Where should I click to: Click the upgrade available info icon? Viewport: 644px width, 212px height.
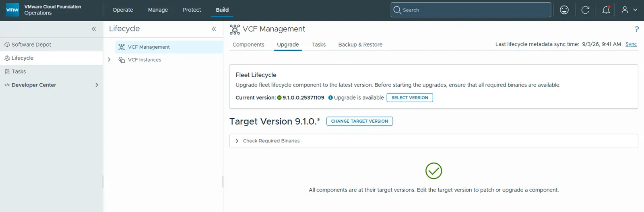coord(330,98)
